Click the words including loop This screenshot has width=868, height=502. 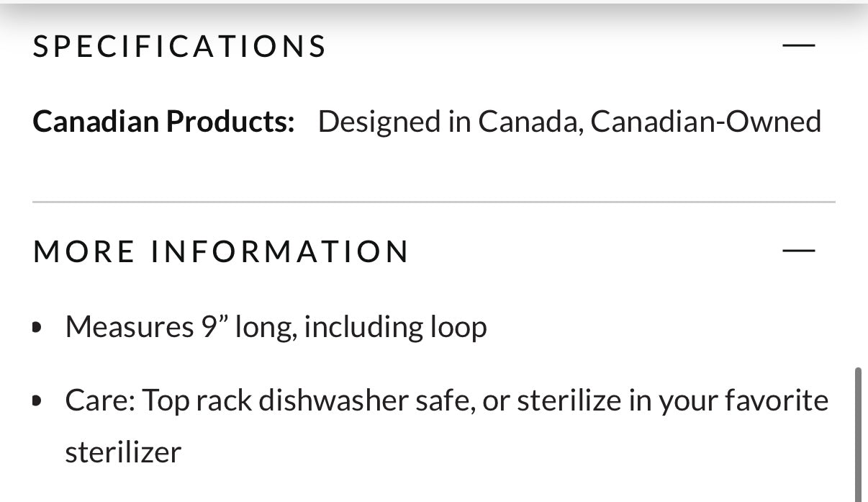[395, 327]
